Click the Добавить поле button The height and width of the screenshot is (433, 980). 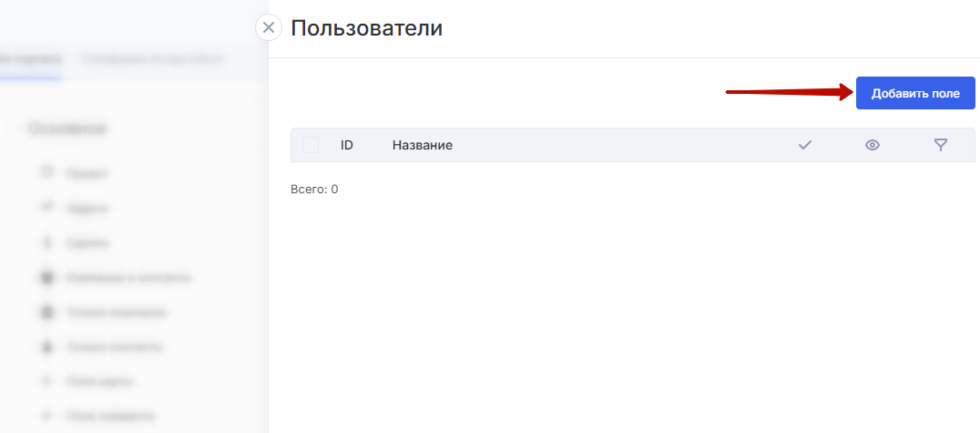915,93
